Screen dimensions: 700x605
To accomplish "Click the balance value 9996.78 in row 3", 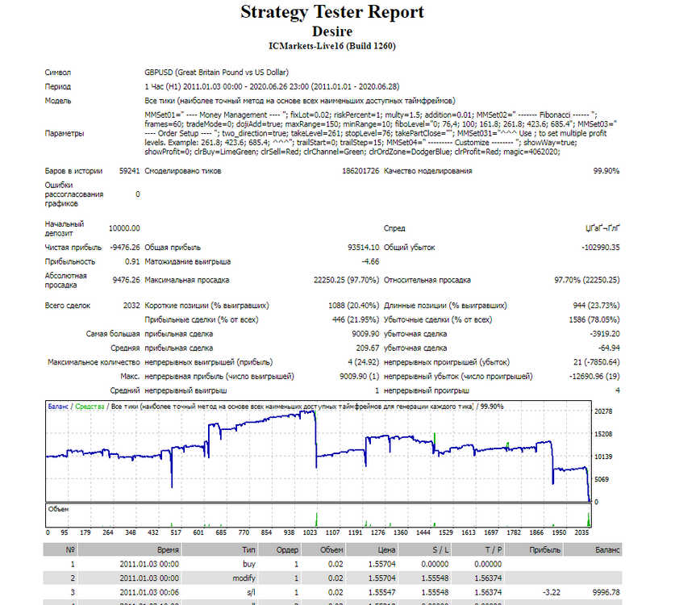I will tap(606, 593).
